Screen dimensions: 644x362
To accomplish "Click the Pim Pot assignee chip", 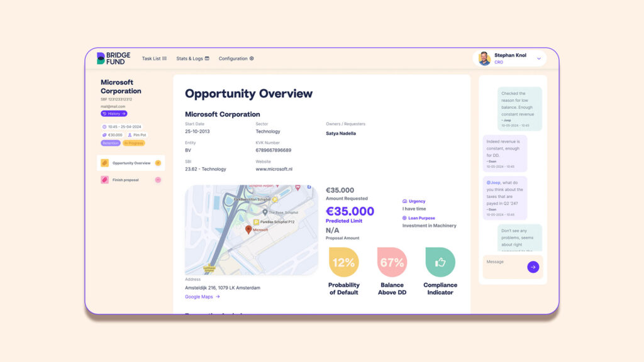I will [137, 135].
